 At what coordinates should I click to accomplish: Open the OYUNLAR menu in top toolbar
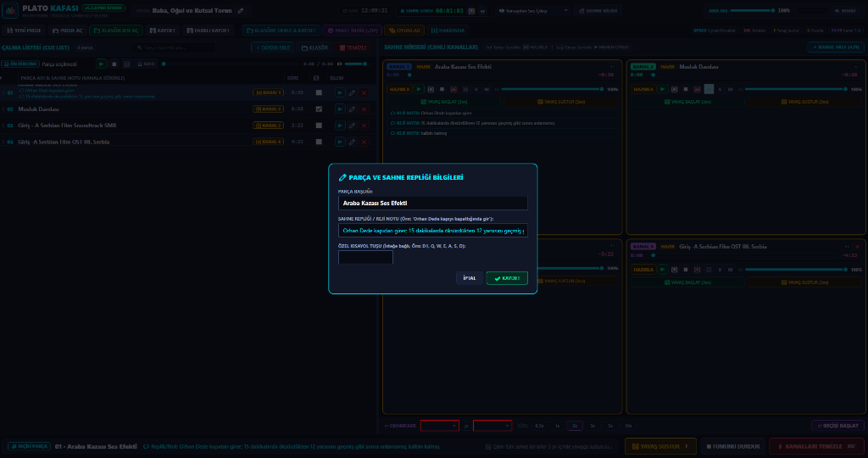(x=404, y=31)
